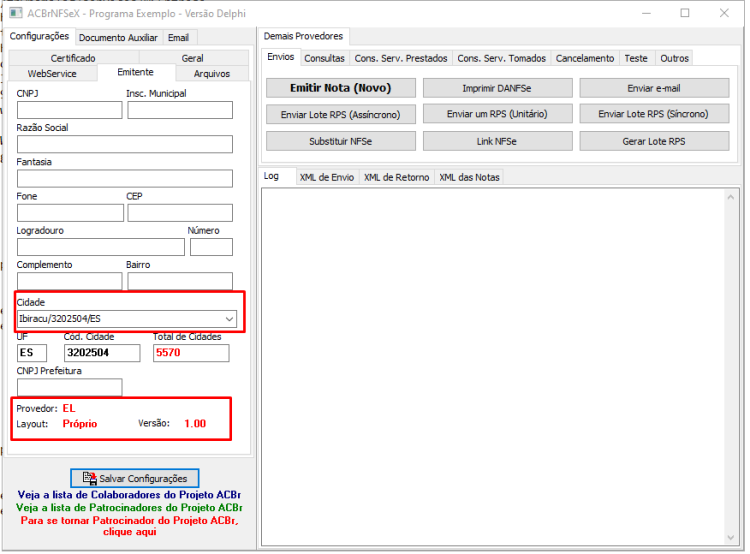Click Salvar Configurações button

tap(134, 478)
